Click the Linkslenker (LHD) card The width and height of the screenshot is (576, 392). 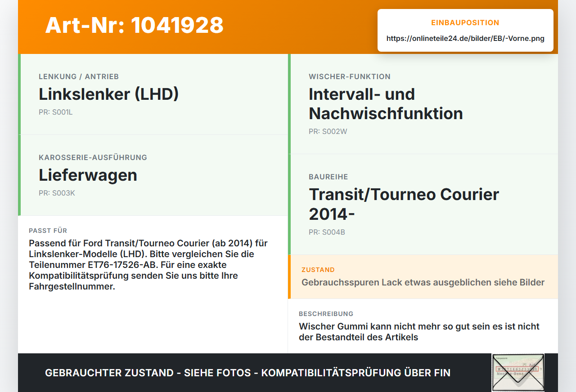(x=153, y=94)
